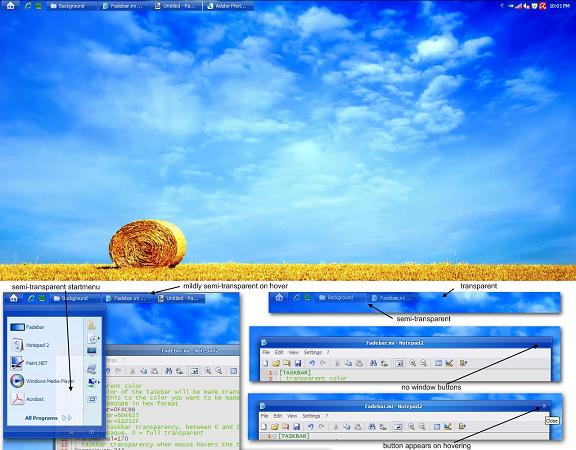The width and height of the screenshot is (576, 450).
Task: Click Zoom In in the Notepad2 window with the Close tooltip
Action: tap(411, 426)
